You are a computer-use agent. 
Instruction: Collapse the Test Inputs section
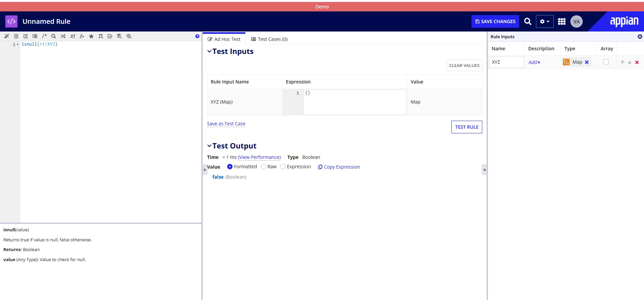pos(209,51)
